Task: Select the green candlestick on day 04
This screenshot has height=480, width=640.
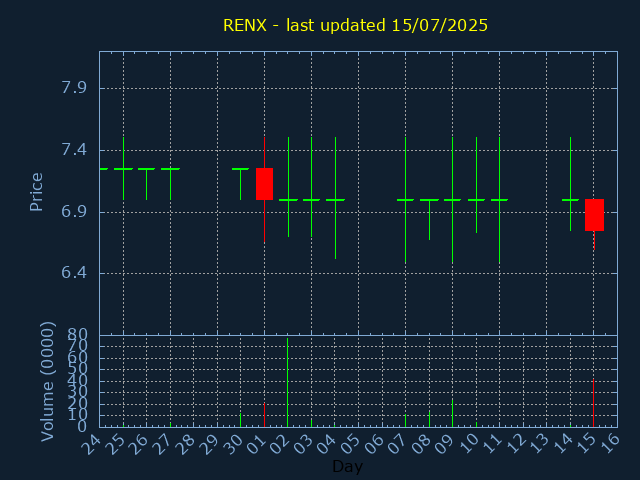Action: (x=336, y=200)
